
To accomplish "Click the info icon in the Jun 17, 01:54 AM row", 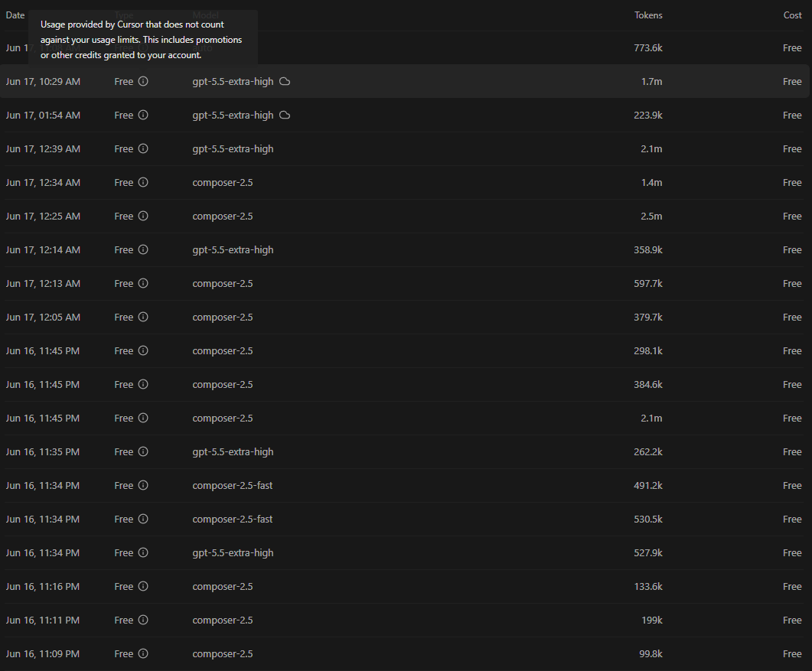I will pyautogui.click(x=143, y=115).
